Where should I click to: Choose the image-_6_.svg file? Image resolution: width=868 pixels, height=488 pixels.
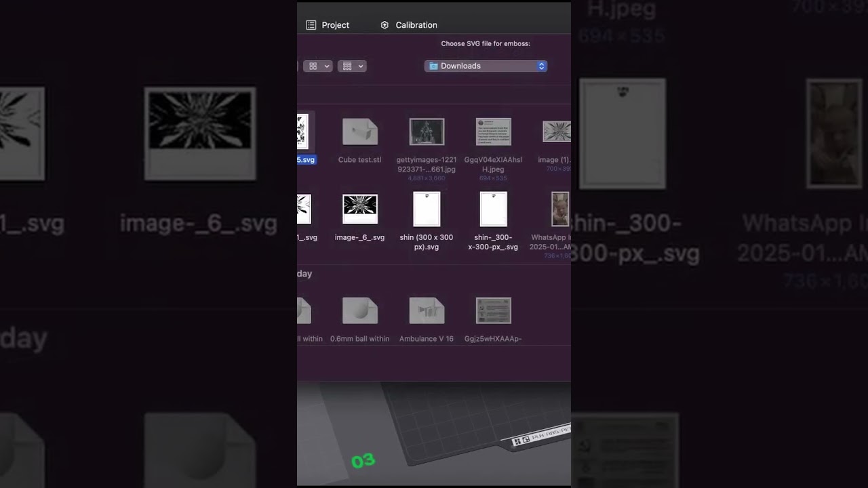pos(359,209)
